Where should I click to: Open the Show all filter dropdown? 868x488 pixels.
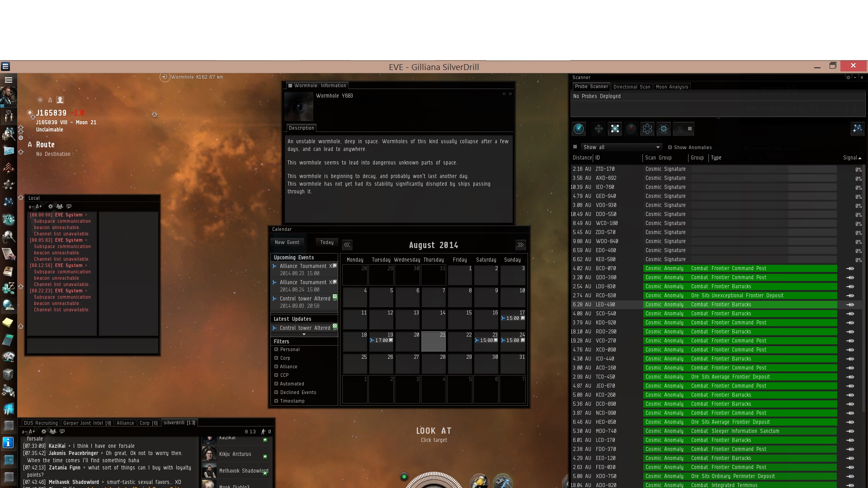(x=622, y=147)
